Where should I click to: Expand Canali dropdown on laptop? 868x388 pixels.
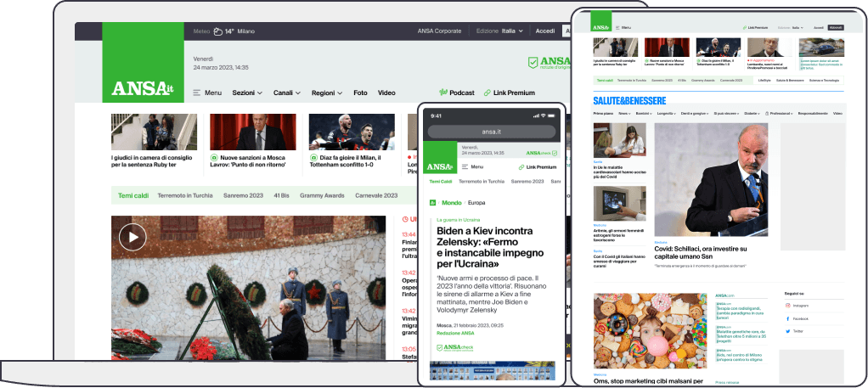(287, 93)
